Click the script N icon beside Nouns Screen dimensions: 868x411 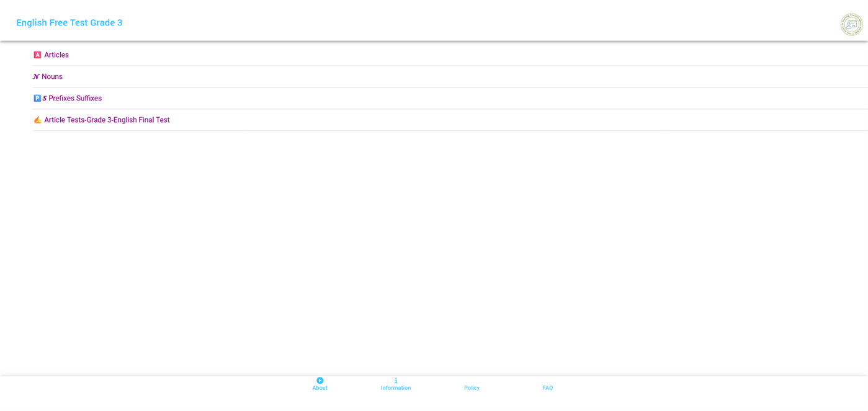click(x=36, y=77)
